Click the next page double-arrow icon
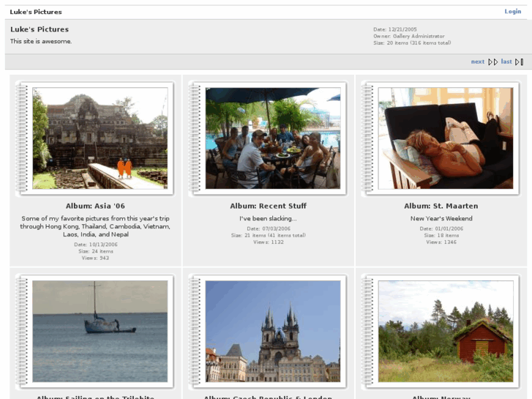This screenshot has height=399, width=532. (x=493, y=61)
